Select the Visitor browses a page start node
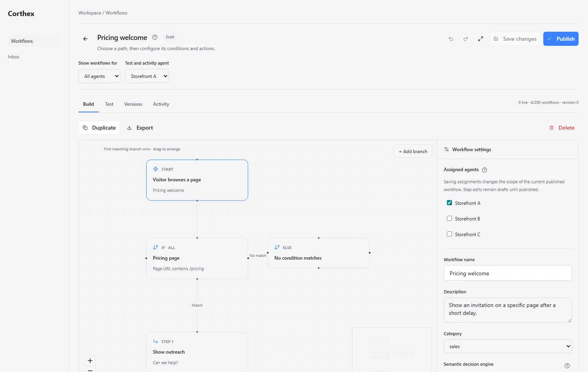The height and width of the screenshot is (372, 588). 197,180
